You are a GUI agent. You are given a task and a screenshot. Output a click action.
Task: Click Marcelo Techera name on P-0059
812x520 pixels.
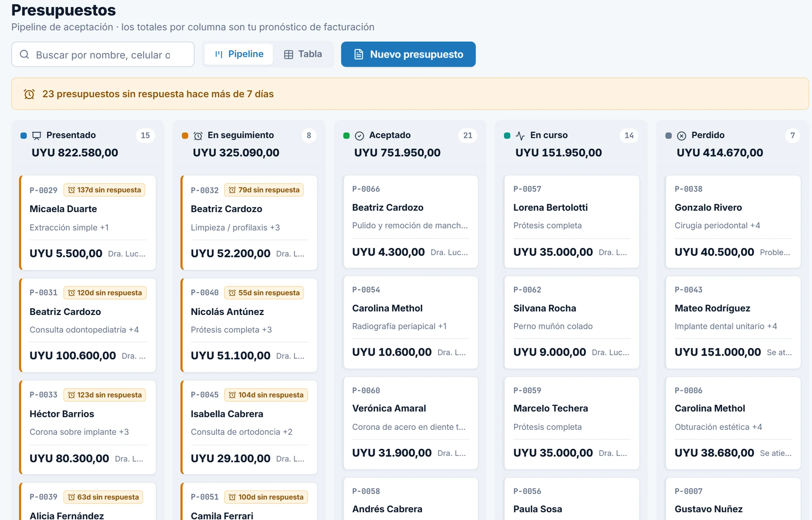pos(551,408)
